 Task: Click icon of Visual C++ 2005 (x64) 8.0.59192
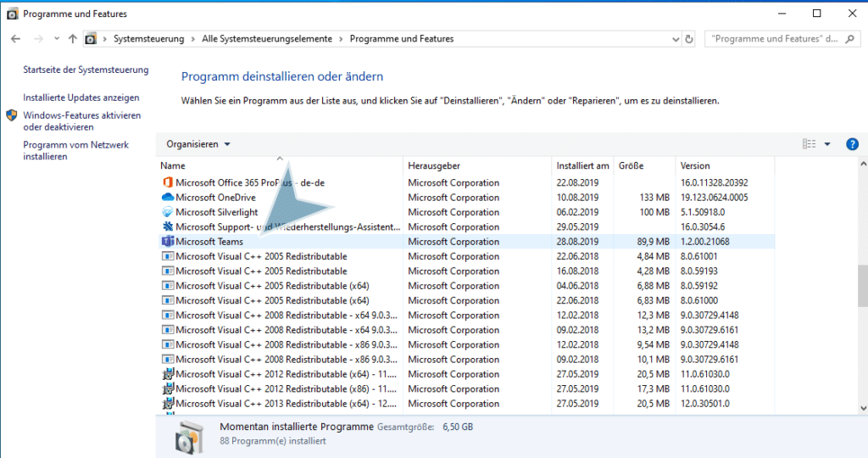[167, 286]
